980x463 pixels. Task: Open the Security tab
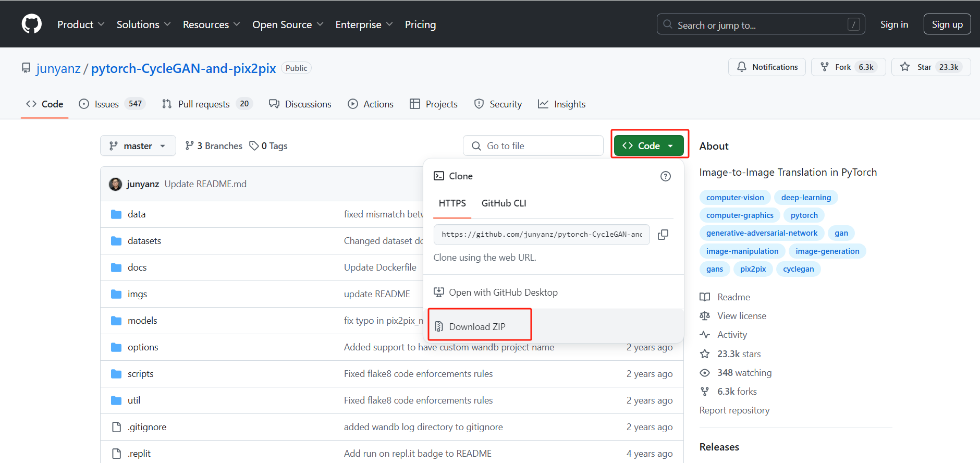click(x=498, y=104)
